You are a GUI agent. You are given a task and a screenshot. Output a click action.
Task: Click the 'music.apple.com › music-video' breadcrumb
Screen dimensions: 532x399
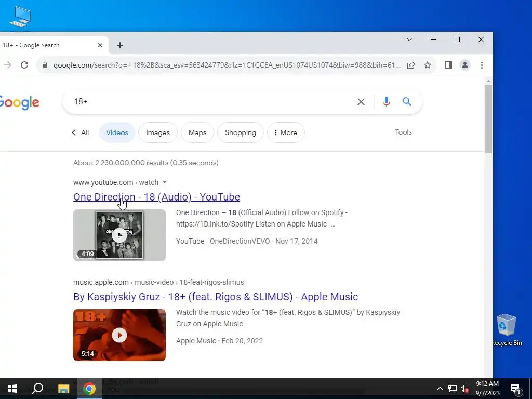tap(158, 282)
